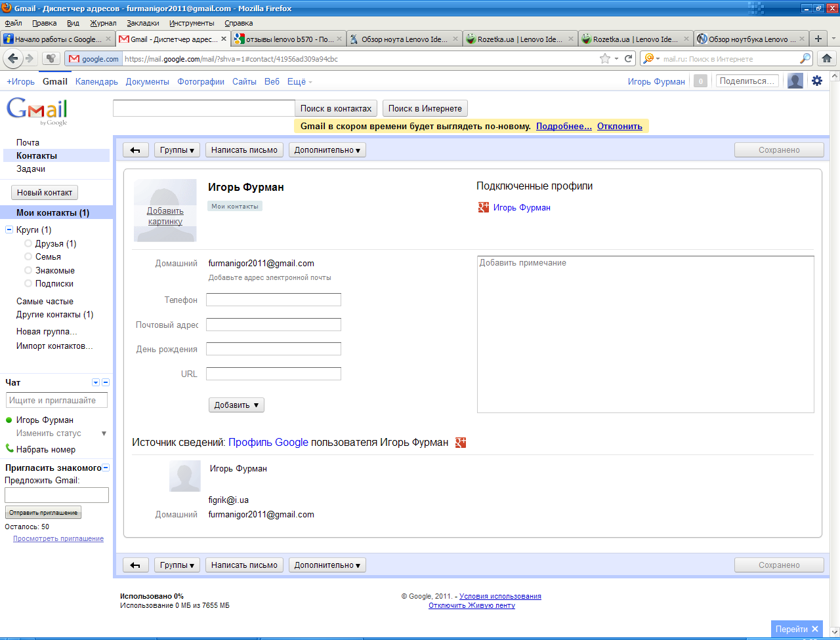
Task: Go back with the Firefox back arrow
Action: (x=13, y=58)
